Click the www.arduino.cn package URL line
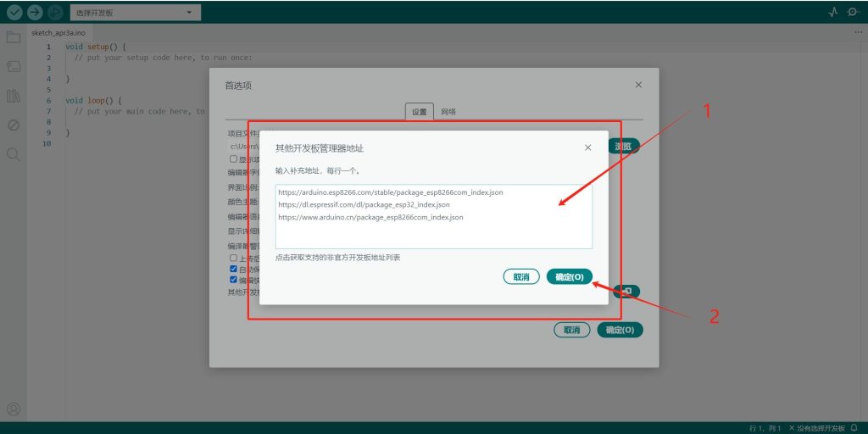This screenshot has height=434, width=868. [371, 218]
